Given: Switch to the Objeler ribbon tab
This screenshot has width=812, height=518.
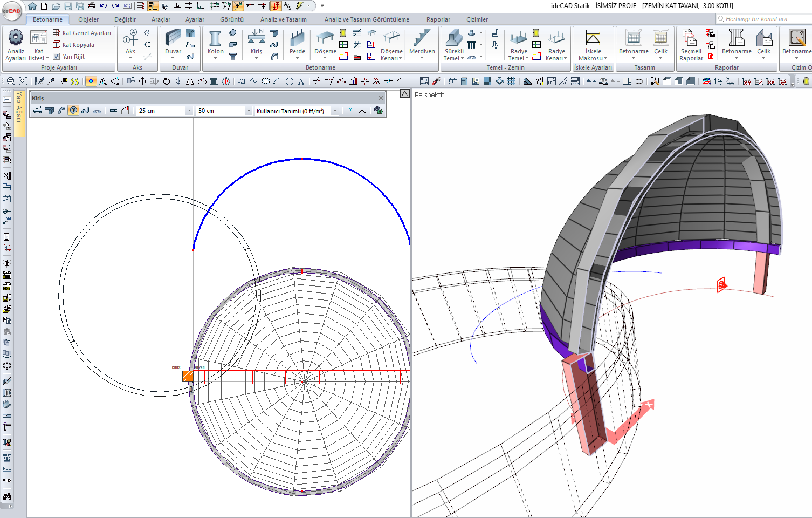Looking at the screenshot, I should (88, 19).
